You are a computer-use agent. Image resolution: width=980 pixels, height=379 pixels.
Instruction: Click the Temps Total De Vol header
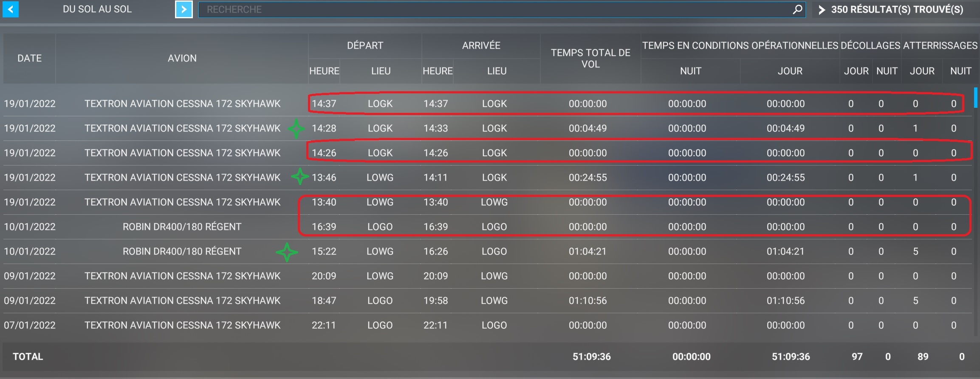pyautogui.click(x=590, y=58)
